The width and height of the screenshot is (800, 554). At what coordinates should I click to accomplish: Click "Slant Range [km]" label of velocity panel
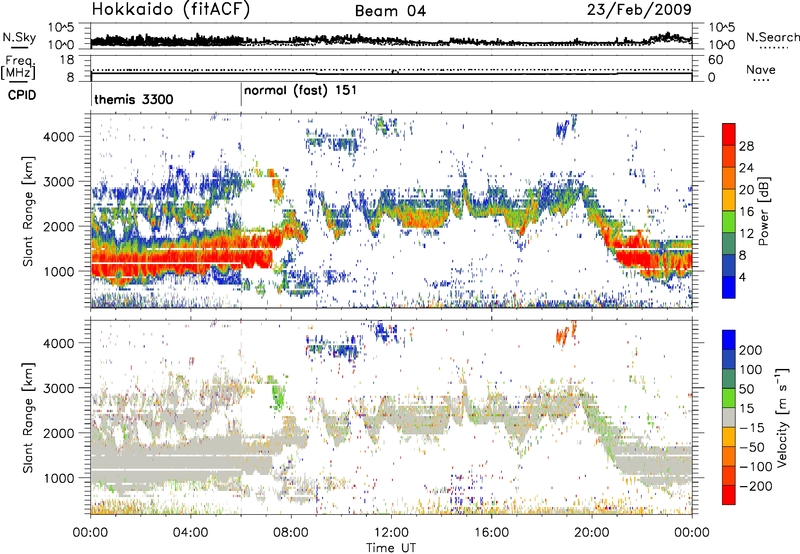point(28,417)
